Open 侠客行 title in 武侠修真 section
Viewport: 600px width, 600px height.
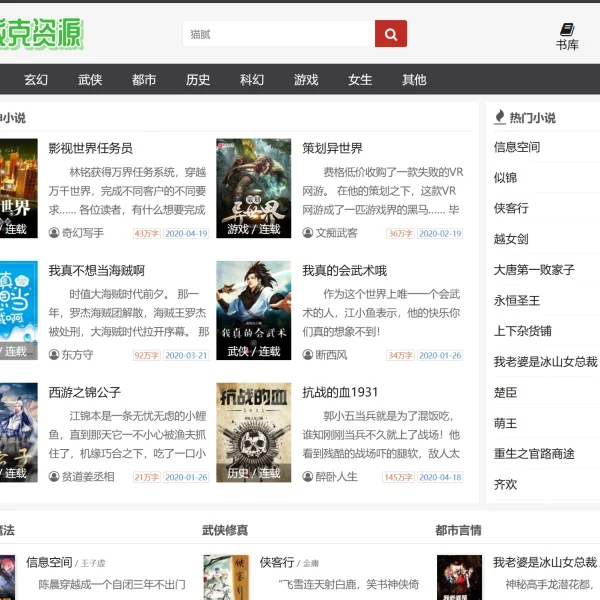click(x=277, y=562)
